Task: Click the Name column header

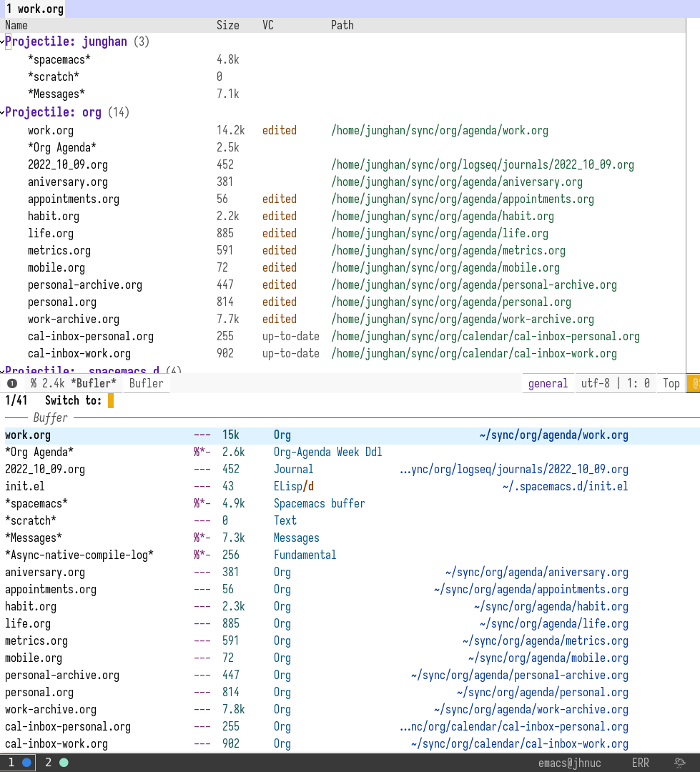Action: pos(16,25)
